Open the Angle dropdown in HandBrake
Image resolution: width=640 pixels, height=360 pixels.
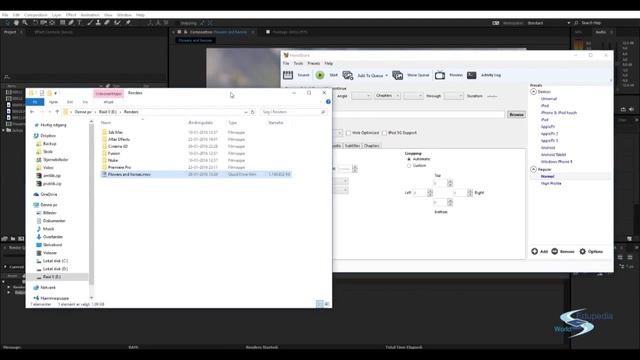361,96
